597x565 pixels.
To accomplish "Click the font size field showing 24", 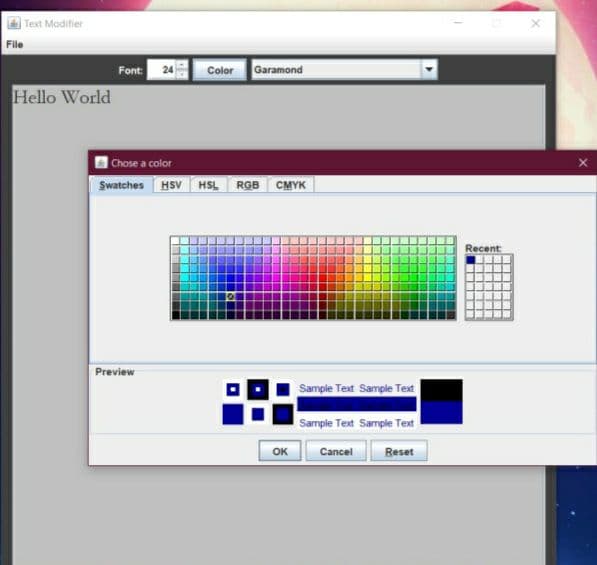I will click(161, 70).
